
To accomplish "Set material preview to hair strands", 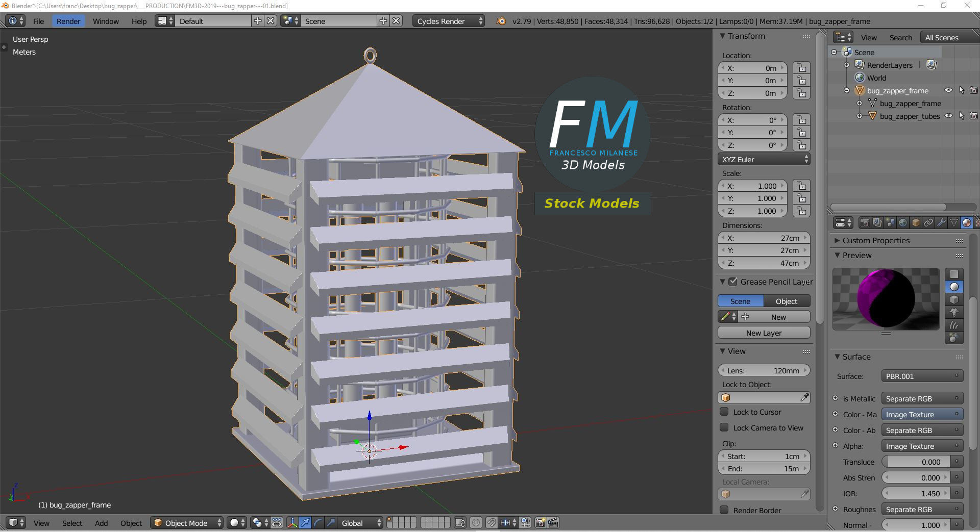I will [954, 325].
